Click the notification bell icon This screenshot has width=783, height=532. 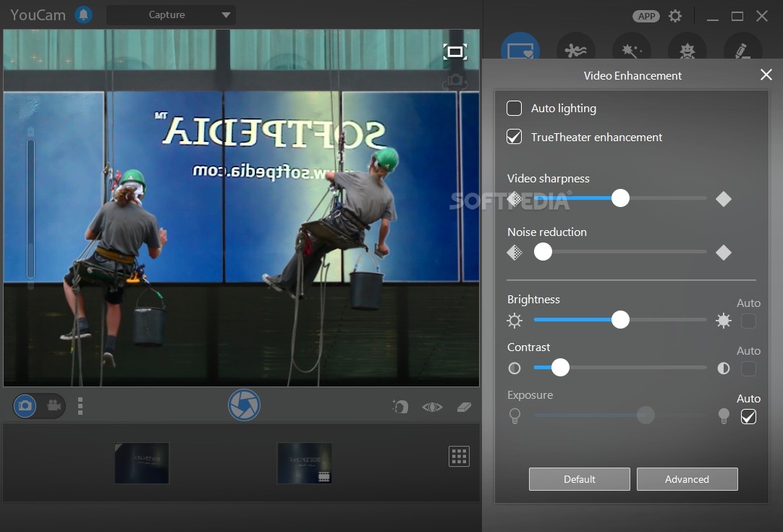(83, 14)
